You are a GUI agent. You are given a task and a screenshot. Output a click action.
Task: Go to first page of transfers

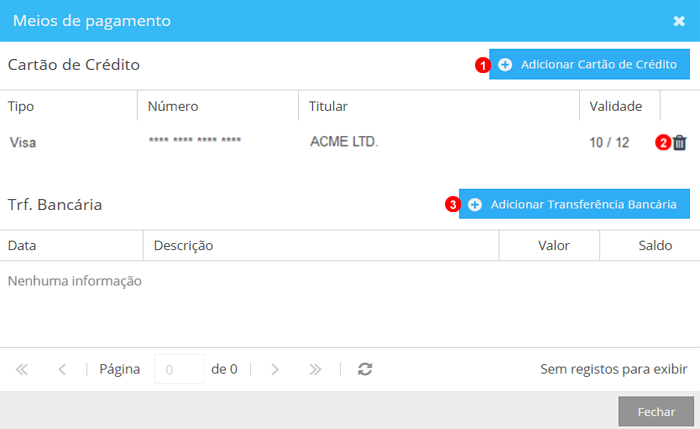pos(22,369)
